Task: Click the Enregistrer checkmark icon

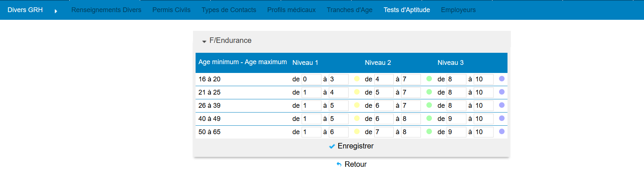Action: pyautogui.click(x=332, y=146)
